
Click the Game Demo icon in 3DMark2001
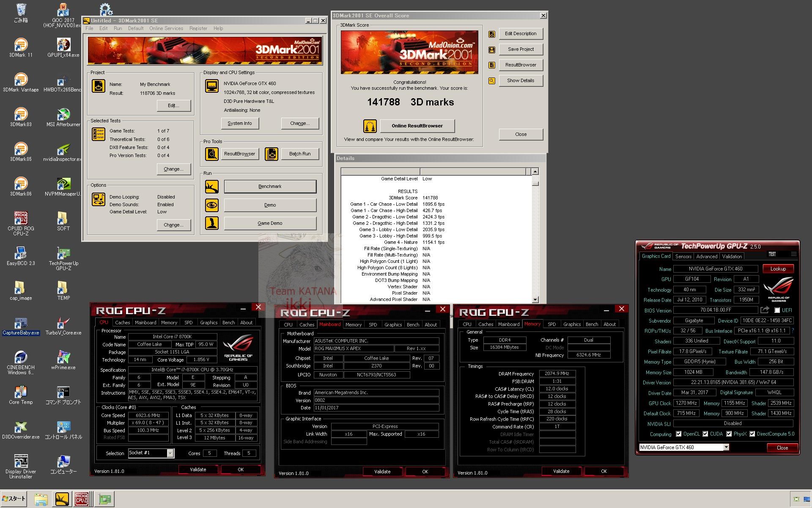click(212, 223)
